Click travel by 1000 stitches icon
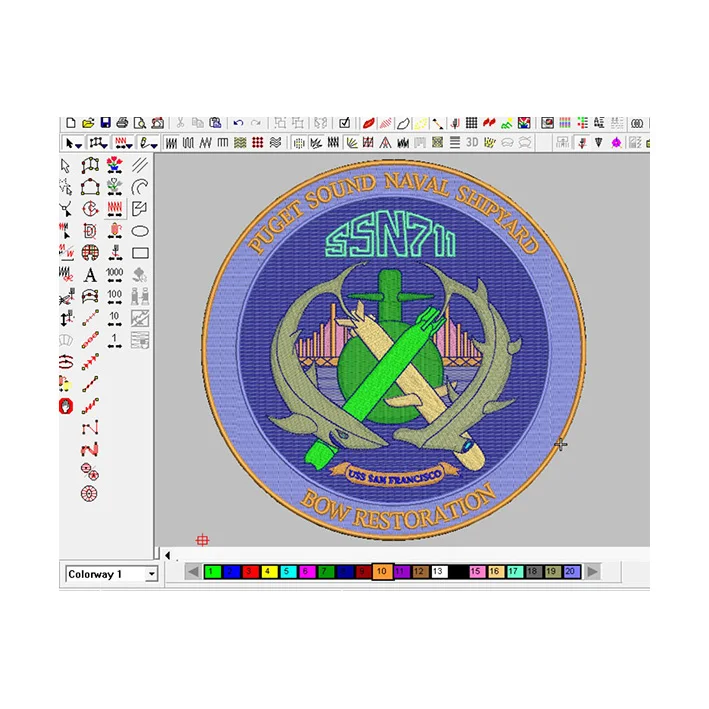Image resolution: width=709 pixels, height=709 pixels. [114, 275]
